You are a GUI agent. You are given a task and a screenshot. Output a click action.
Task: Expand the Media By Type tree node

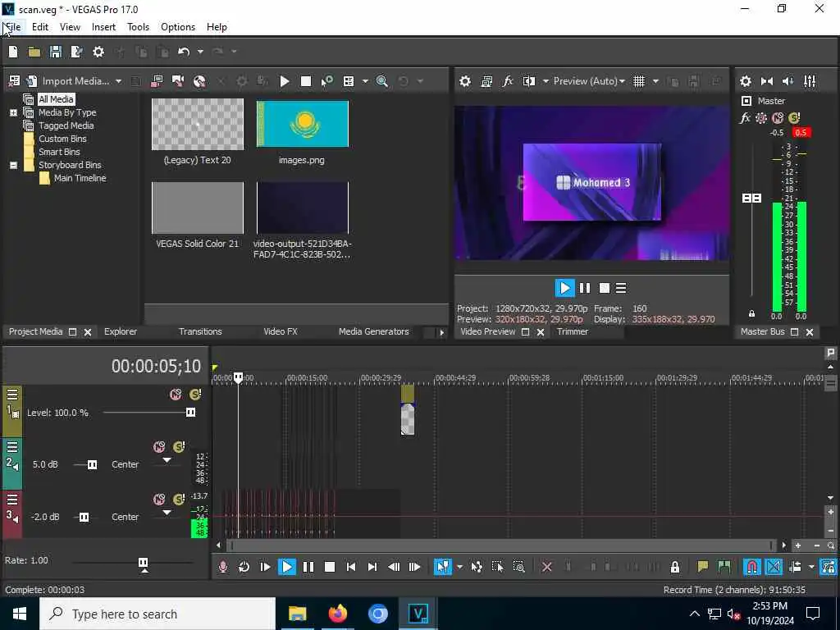13,112
